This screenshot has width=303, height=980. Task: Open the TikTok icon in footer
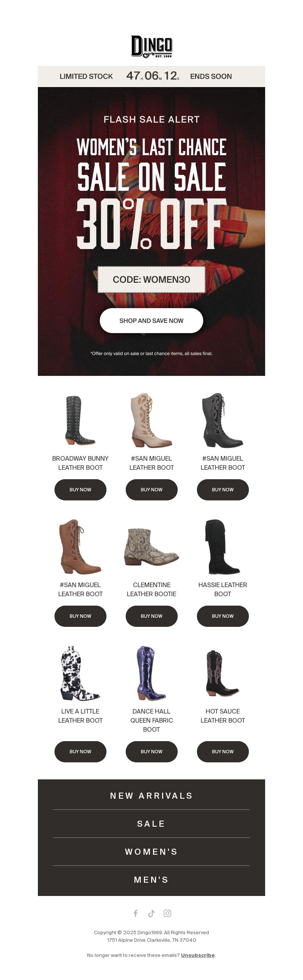point(151,913)
